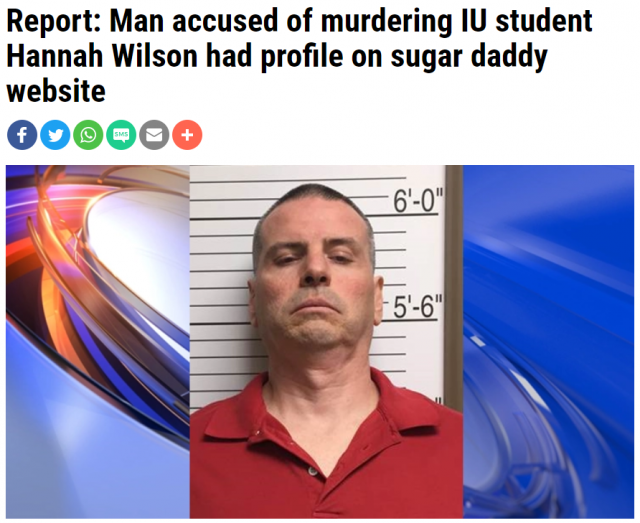This screenshot has width=640, height=523.
Task: Click "sugar daddy" in the headline
Action: (x=469, y=57)
